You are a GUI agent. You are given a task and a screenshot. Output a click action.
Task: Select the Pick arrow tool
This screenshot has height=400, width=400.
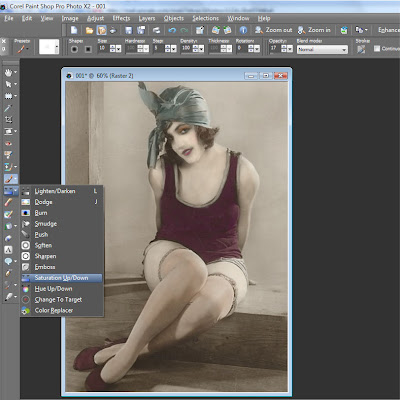click(x=8, y=84)
